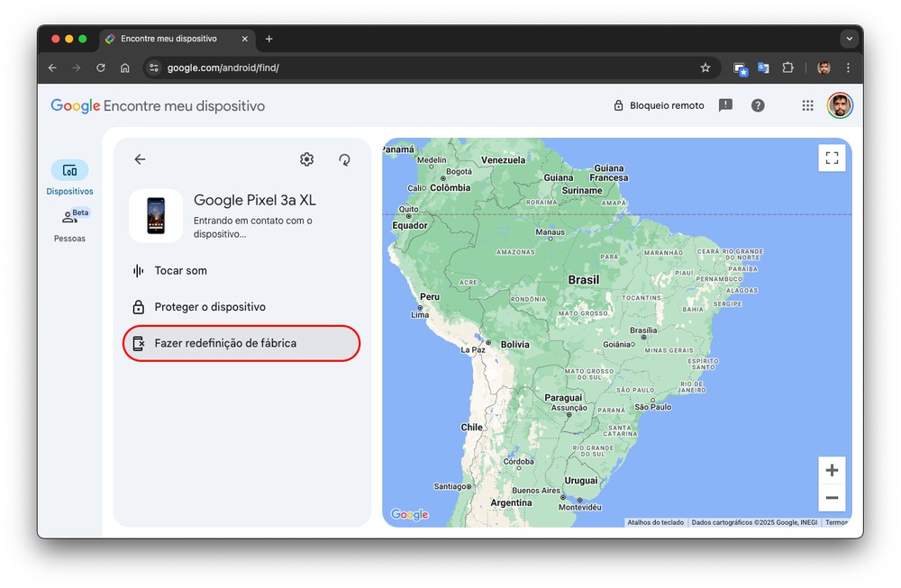Refresh the device location

344,159
